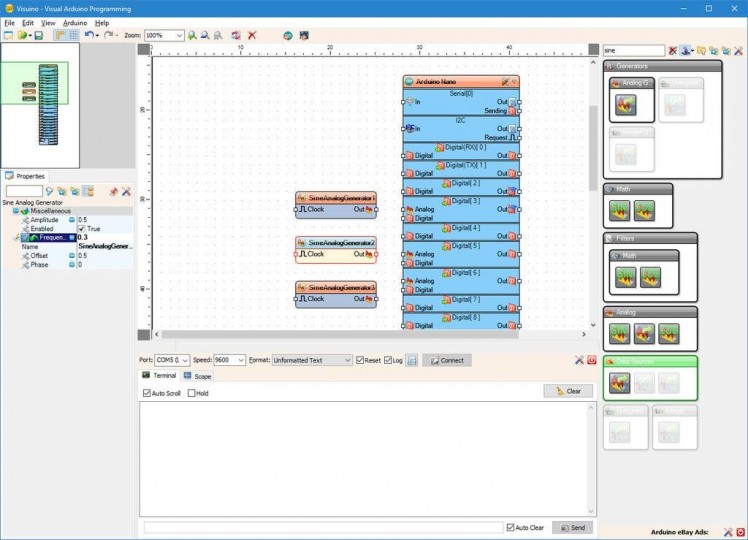This screenshot has height=540, width=748.
Task: Click the pin icon in Properties panel
Action: [x=113, y=190]
